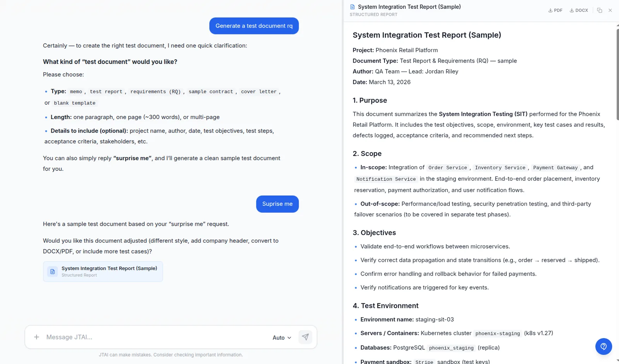The width and height of the screenshot is (619, 364).
Task: Open the help question mark button
Action: [x=604, y=347]
